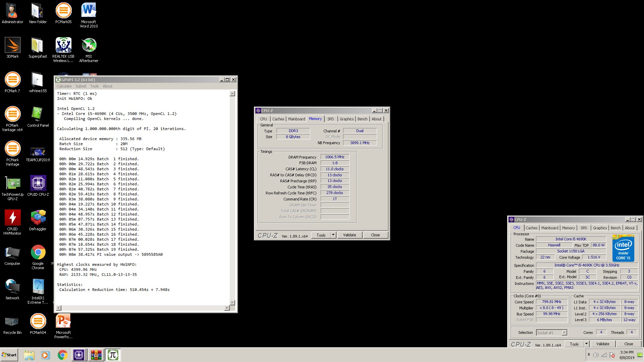Image resolution: width=644 pixels, height=362 pixels.
Task: Open Chrome from the taskbar
Action: (x=62, y=355)
